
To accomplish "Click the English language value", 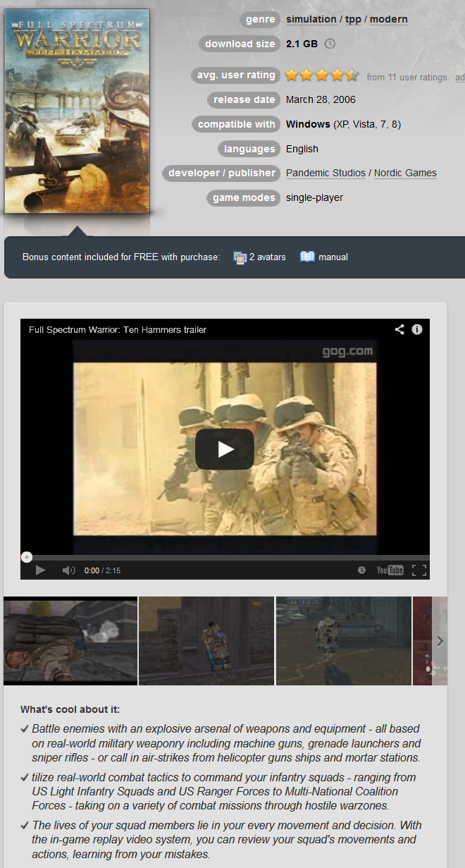I will (x=302, y=149).
